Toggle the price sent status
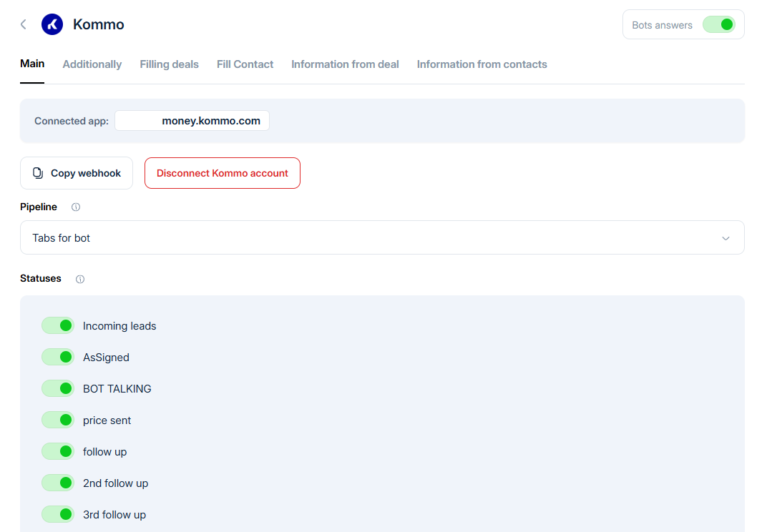 [x=58, y=420]
